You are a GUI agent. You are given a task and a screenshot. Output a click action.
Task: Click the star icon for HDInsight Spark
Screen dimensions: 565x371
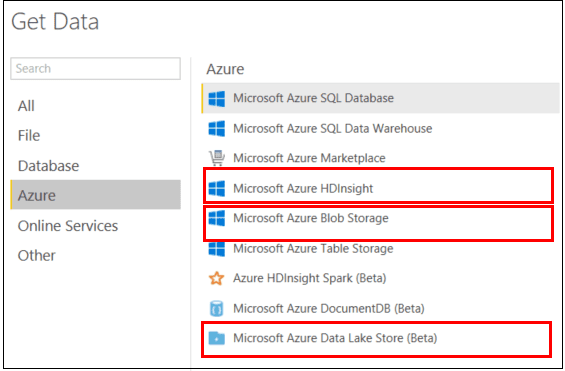pyautogui.click(x=217, y=278)
